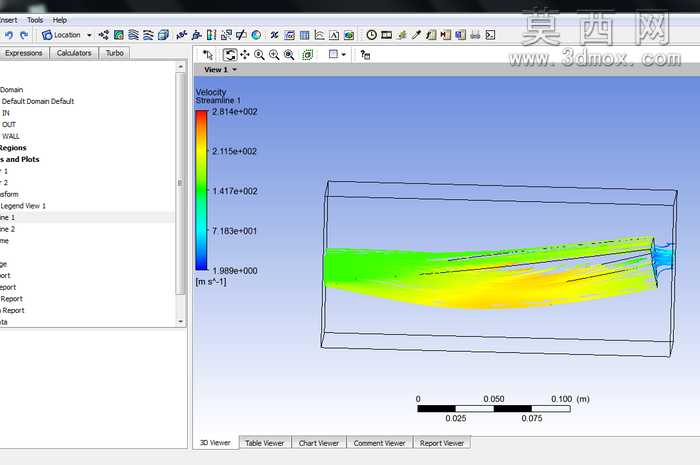Switch to the Chart Viewer tab
Screen dimensions: 700x465
coord(319,443)
